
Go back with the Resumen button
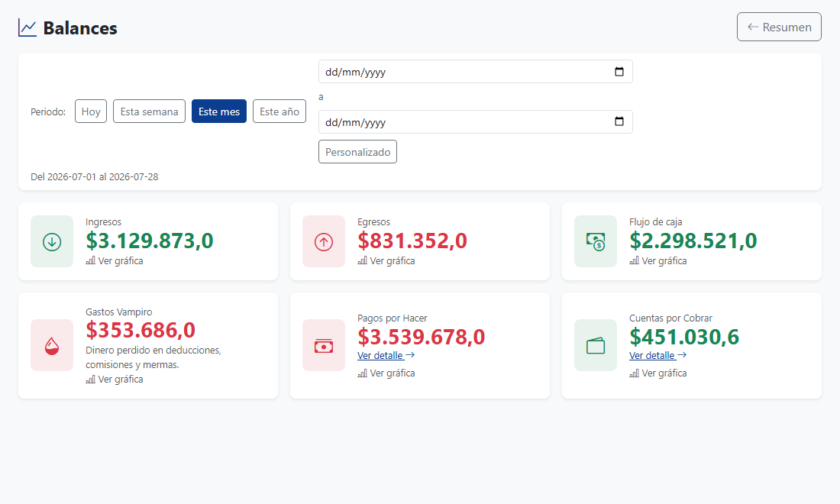[779, 27]
